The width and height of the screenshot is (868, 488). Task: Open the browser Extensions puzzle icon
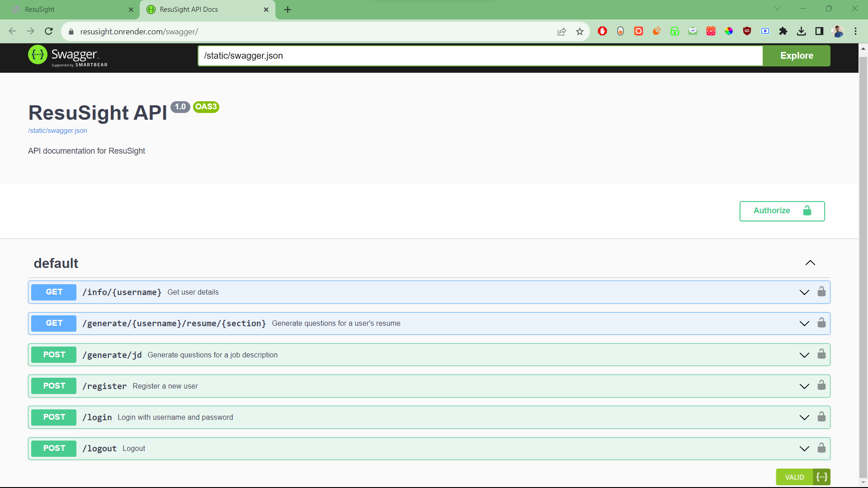(783, 31)
